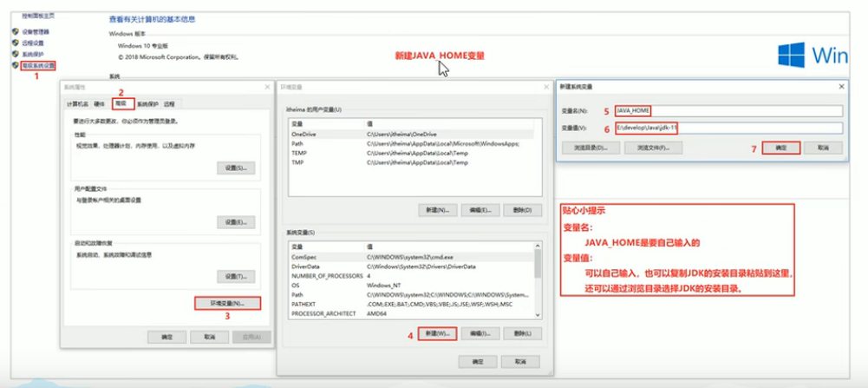Click into the 变量名 input field
This screenshot has height=388, width=868.
tap(728, 111)
